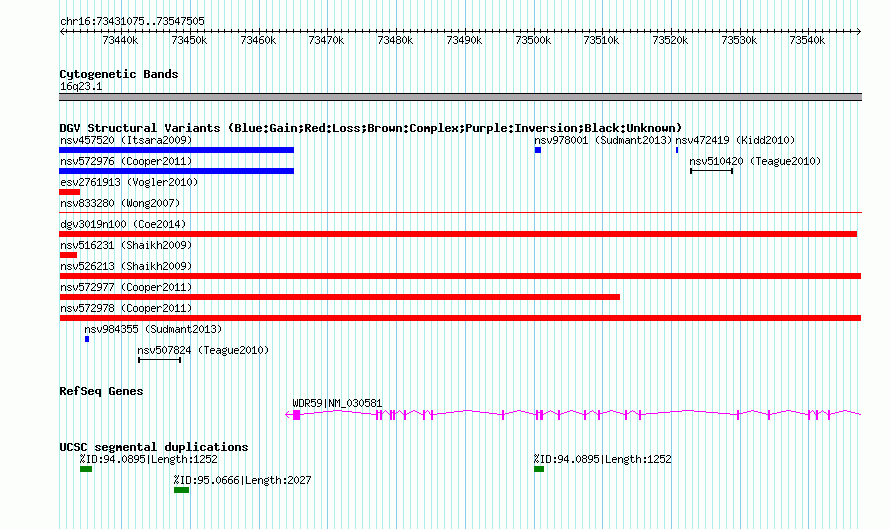Click the RefSeq Genes track title
Viewport: 890px width, 529px height.
(x=101, y=391)
